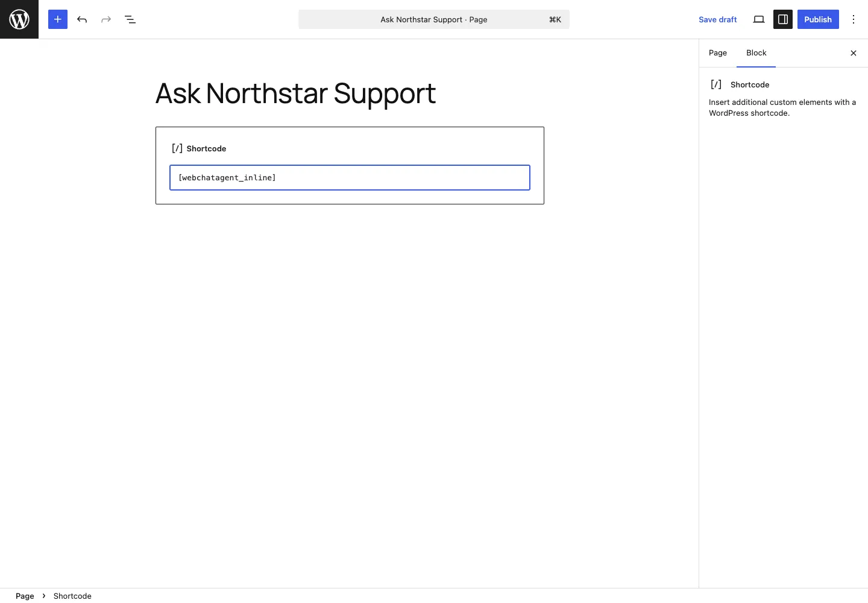
Task: Open the Options three-dot menu
Action: [854, 19]
